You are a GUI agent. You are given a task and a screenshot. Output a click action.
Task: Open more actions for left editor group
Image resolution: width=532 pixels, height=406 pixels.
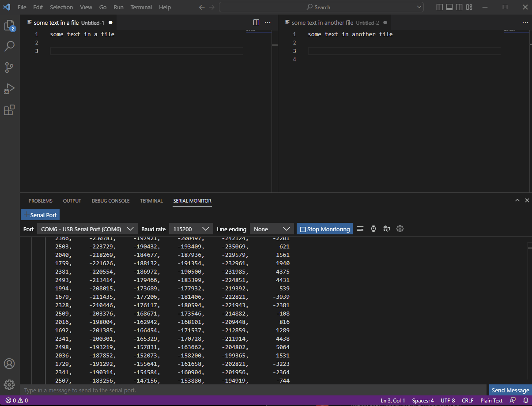[268, 22]
